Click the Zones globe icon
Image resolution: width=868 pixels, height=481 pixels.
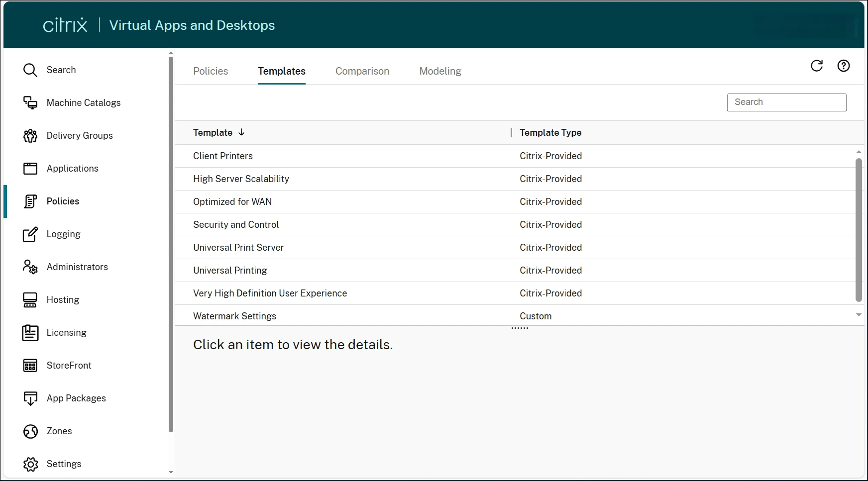coord(30,431)
